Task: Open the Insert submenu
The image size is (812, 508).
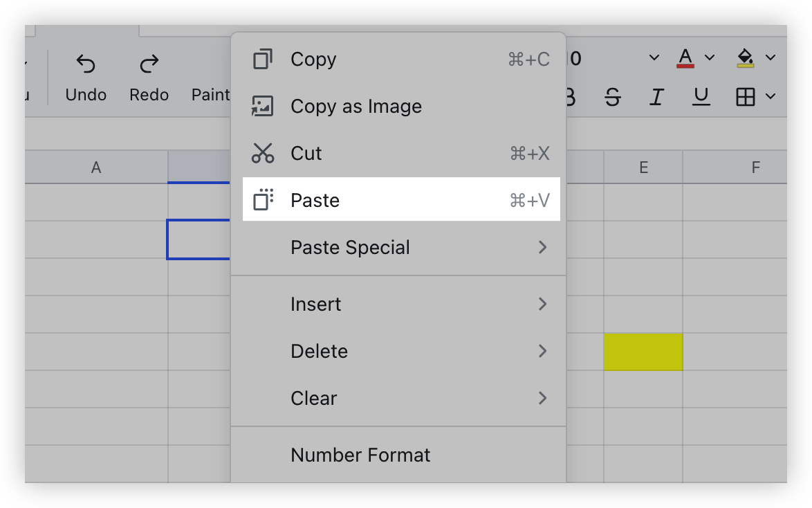Action: click(316, 304)
